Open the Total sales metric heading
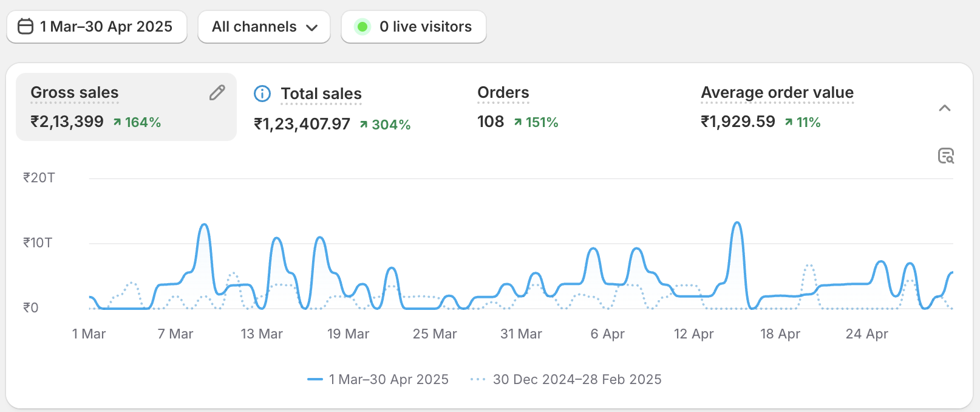The height and width of the screenshot is (412, 980). (321, 94)
